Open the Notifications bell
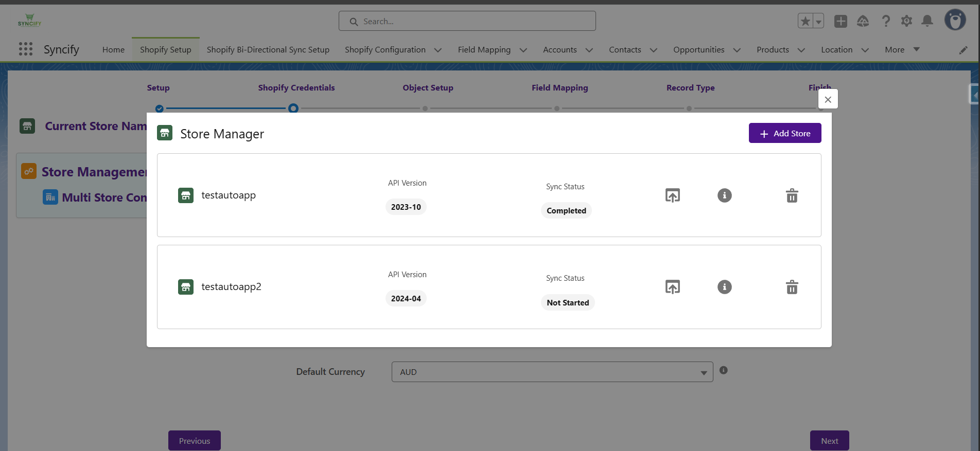Viewport: 980px width, 451px height. [x=927, y=21]
